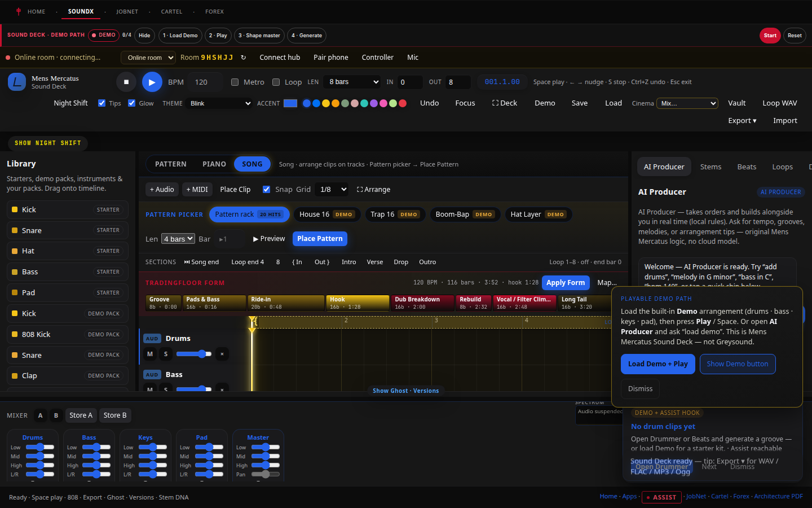The image size is (812, 508).
Task: Click the Apply Form button
Action: 566,283
